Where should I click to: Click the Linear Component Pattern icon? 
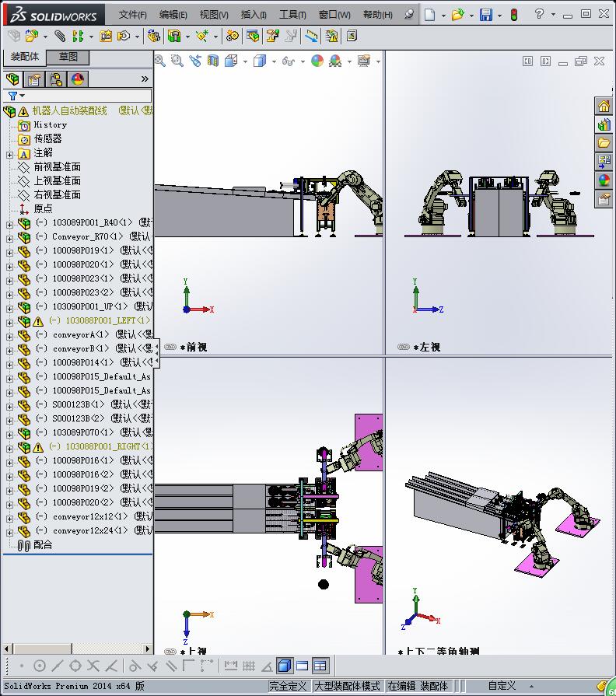coord(78,36)
